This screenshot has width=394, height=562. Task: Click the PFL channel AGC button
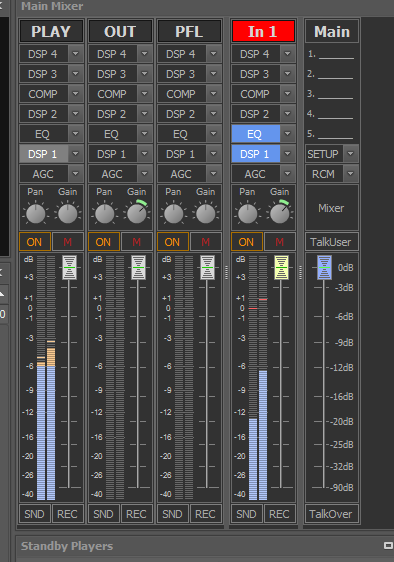click(x=181, y=174)
